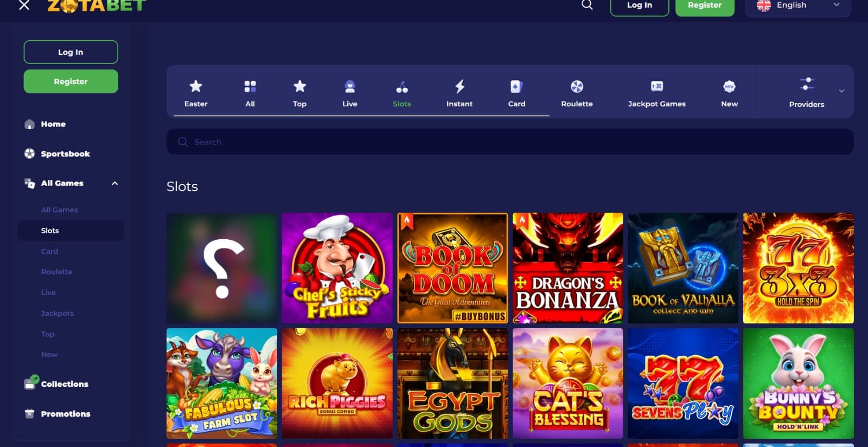Select Card in the sidebar submenu
The image size is (868, 447).
point(49,251)
